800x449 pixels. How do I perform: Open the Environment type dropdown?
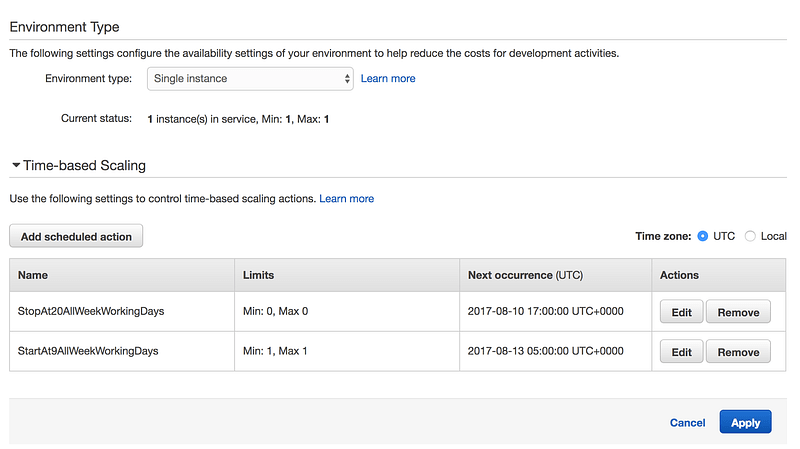(x=250, y=79)
